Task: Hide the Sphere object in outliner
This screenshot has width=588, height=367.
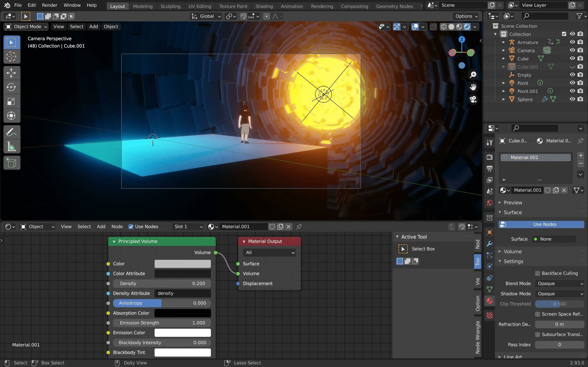Action: point(572,99)
